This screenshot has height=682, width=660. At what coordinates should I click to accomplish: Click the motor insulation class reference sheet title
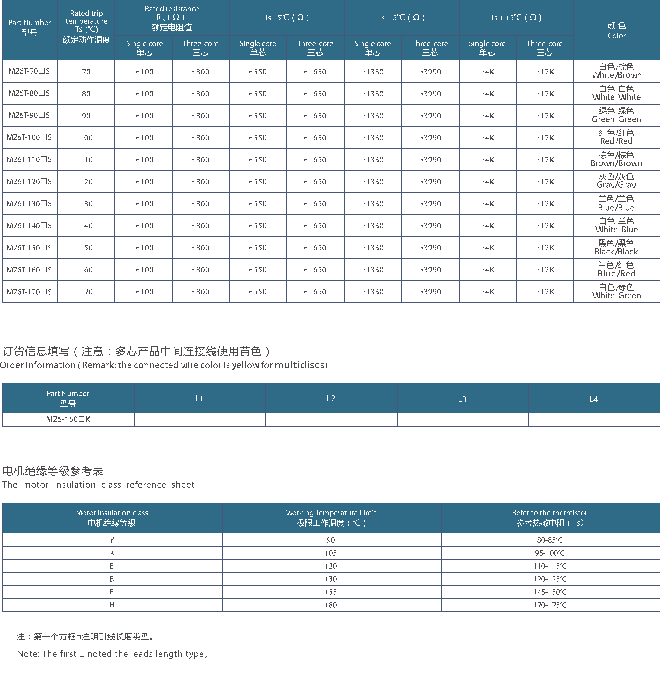(98, 484)
